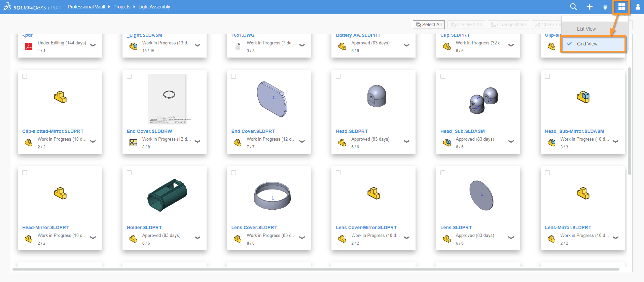644x282 pixels.
Task: Click the SOLIDWORKS PDM logo
Action: [32, 7]
